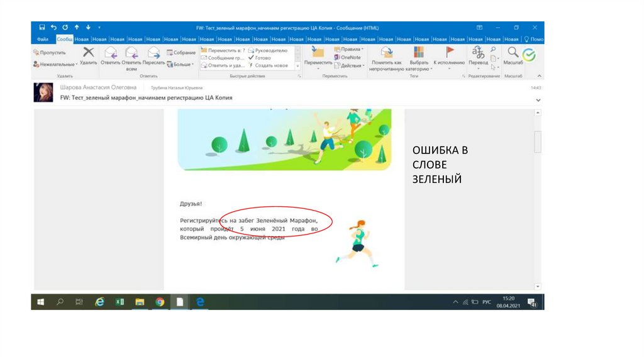Click the vertical scrollbar of message body
644x361 pixels.
pos(537,142)
